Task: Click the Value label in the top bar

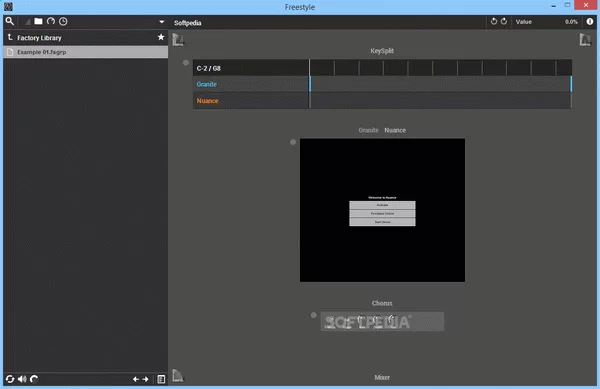Action: click(523, 22)
